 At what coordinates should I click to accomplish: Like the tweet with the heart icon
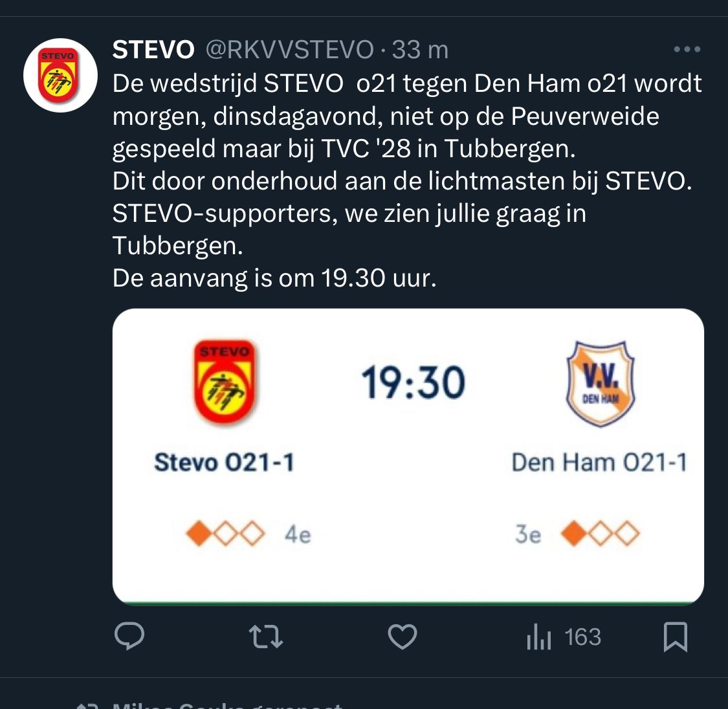point(402,637)
